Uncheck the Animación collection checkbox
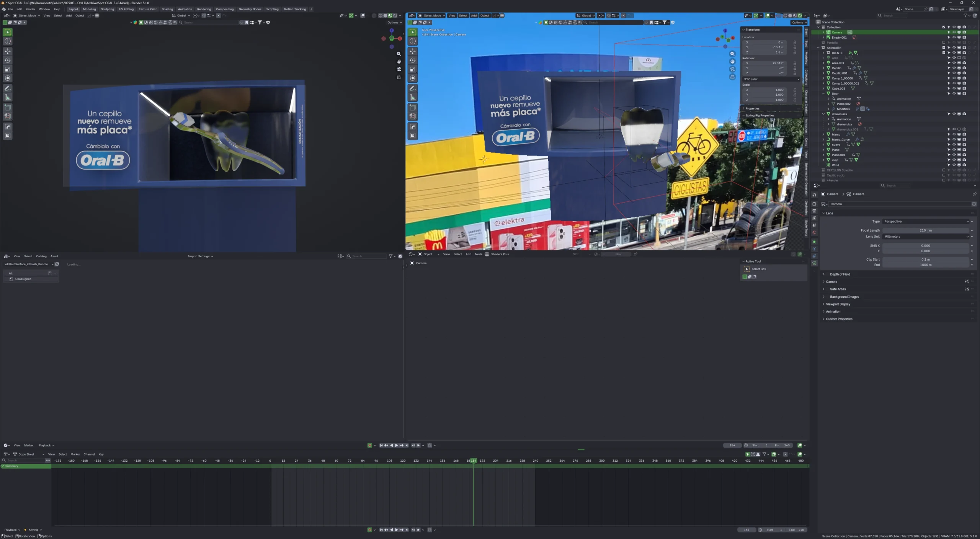The height and width of the screenshot is (539, 980). tap(944, 48)
